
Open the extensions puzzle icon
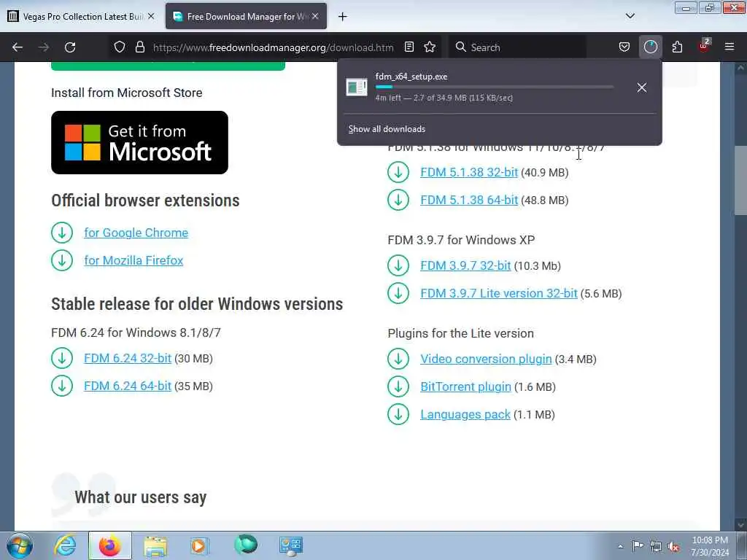pos(677,47)
